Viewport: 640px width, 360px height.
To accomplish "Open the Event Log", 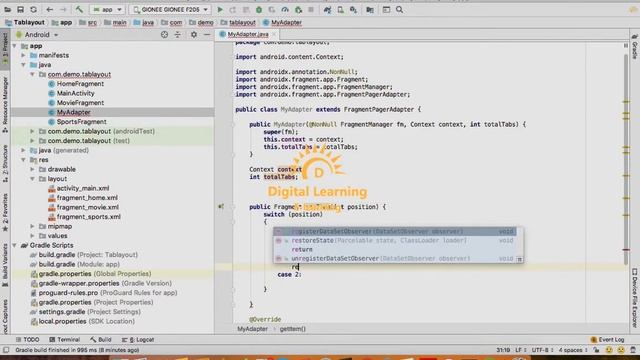I will click(607, 340).
